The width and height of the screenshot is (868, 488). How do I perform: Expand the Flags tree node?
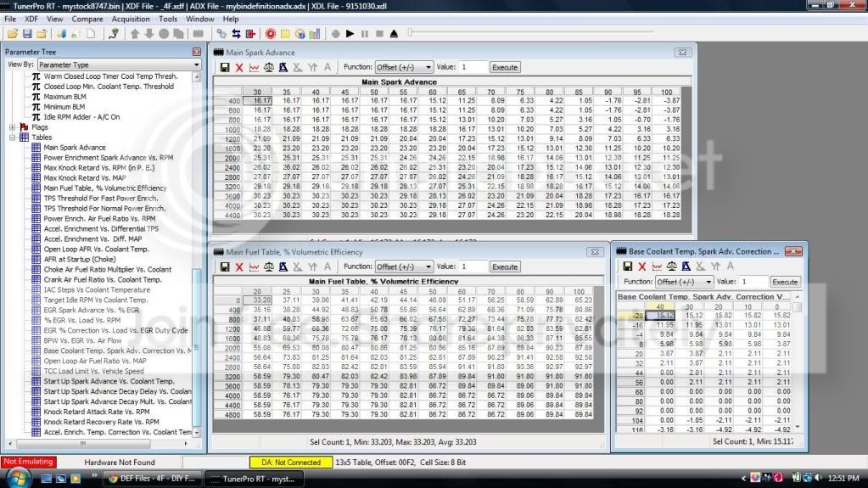coord(12,126)
